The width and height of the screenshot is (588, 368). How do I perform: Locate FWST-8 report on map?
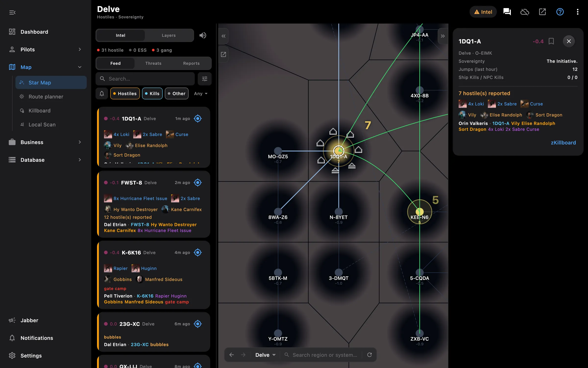(x=198, y=183)
